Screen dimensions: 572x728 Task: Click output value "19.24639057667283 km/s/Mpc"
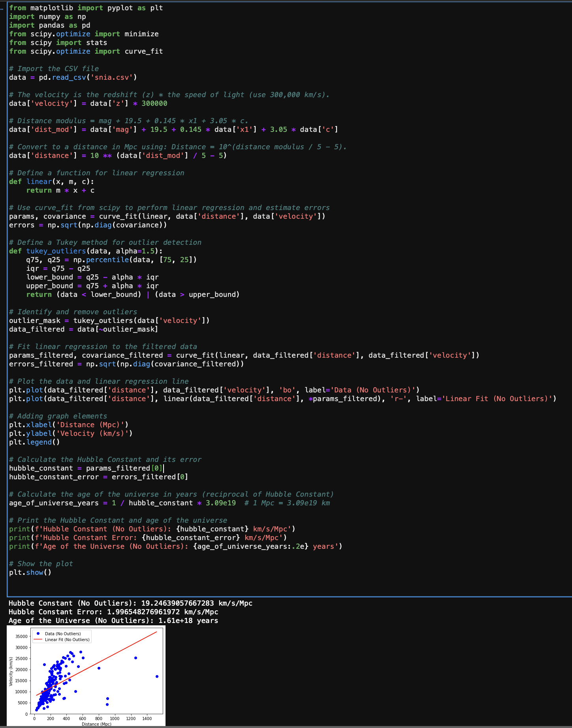(197, 603)
